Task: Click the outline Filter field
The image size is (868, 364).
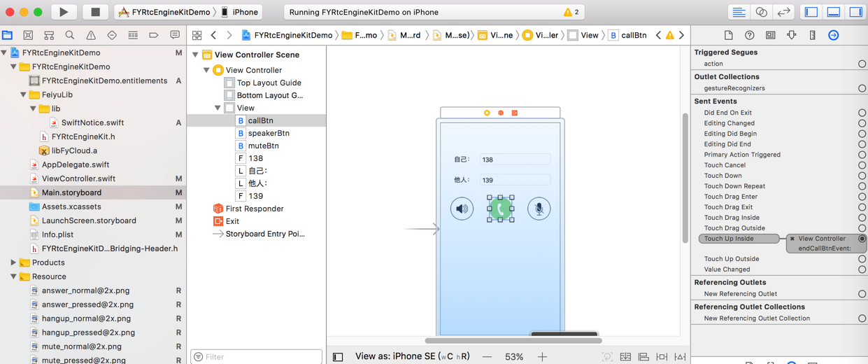Action: [x=257, y=356]
